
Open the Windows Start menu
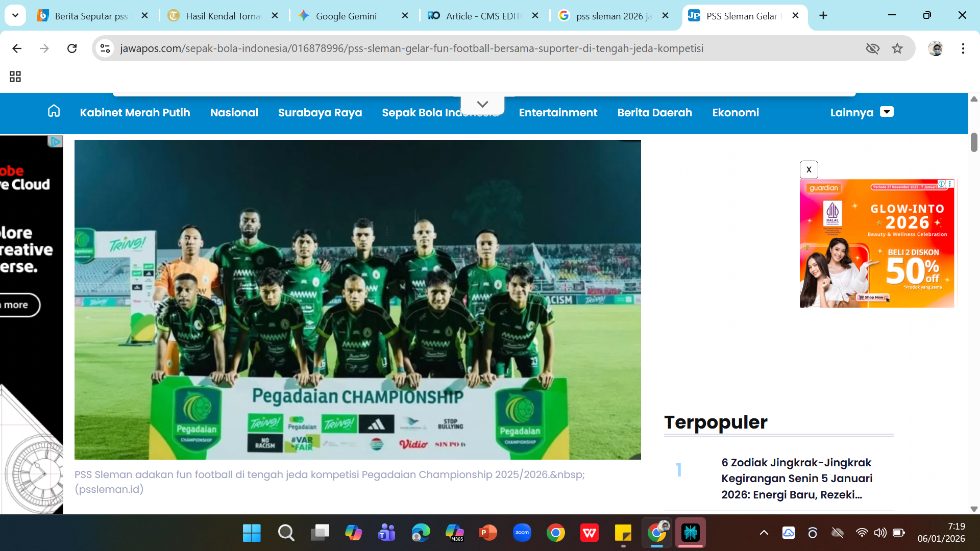click(252, 533)
